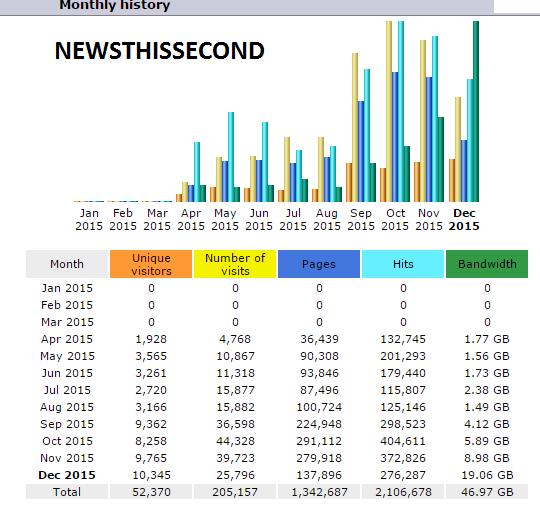Click the Sep 2015 table row label
This screenshot has width=540, height=506.
click(67, 424)
